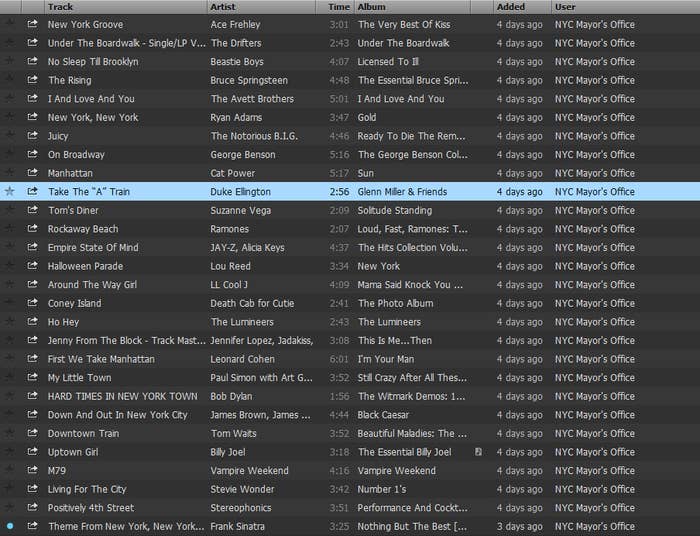Star the Ho Hey track
Image resolution: width=700 pixels, height=536 pixels.
click(x=9, y=321)
